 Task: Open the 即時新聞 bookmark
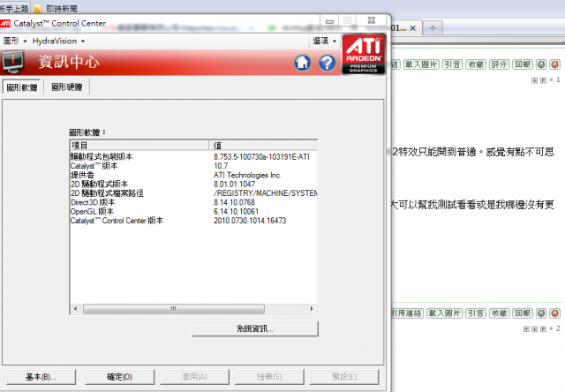pyautogui.click(x=61, y=8)
